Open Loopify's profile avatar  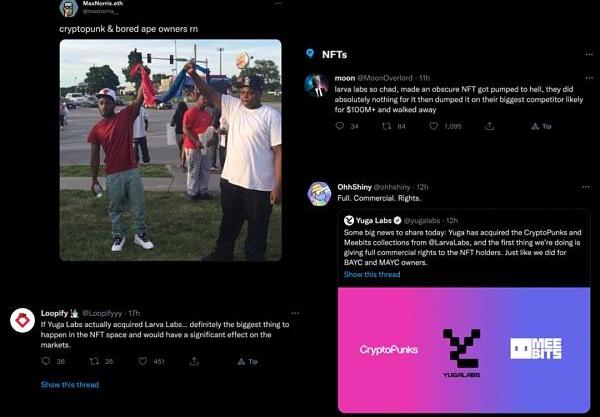click(x=23, y=320)
